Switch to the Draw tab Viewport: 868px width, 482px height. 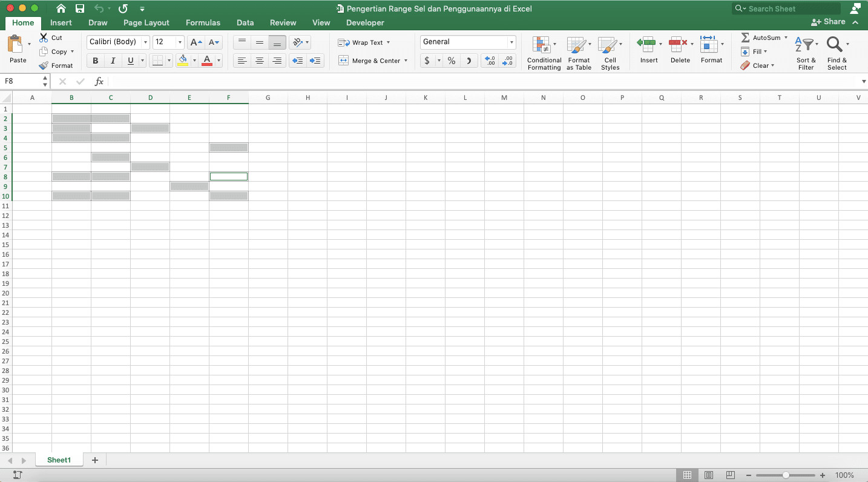pos(98,22)
